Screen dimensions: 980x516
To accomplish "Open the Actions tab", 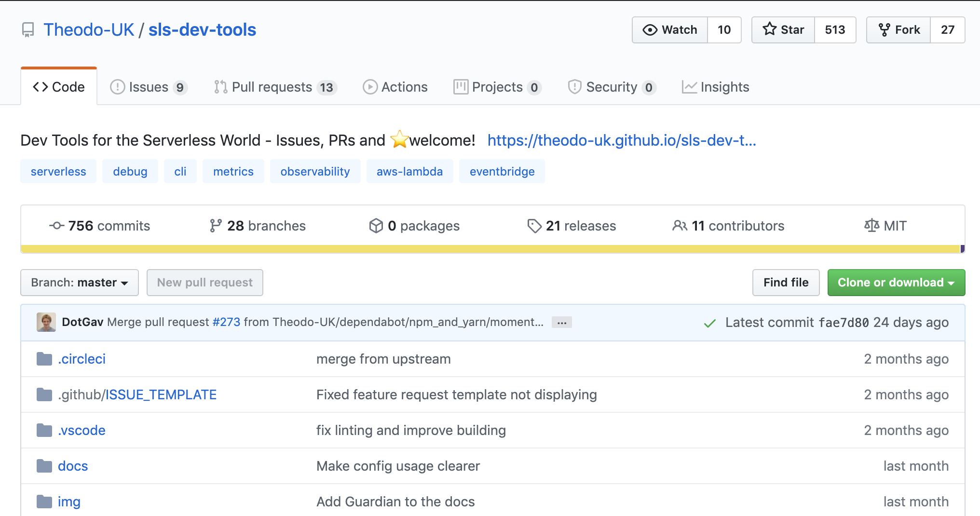I will [x=395, y=87].
